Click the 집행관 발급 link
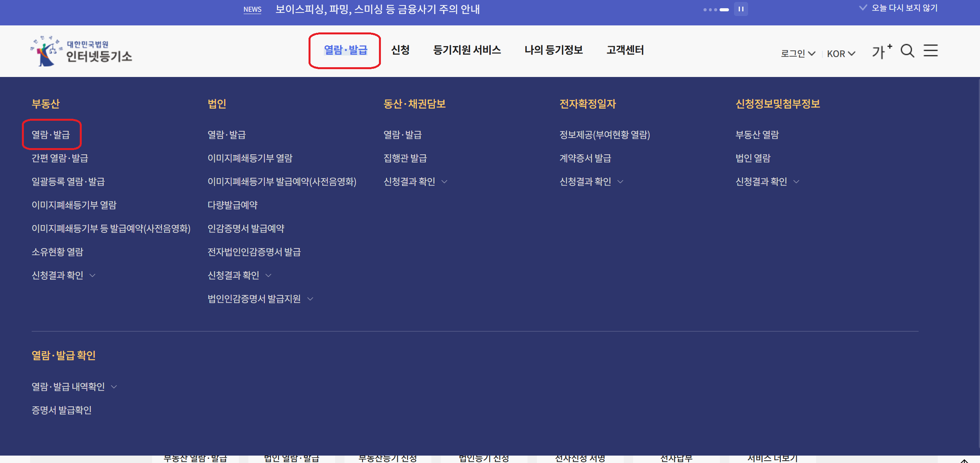980x463 pixels. pyautogui.click(x=405, y=158)
